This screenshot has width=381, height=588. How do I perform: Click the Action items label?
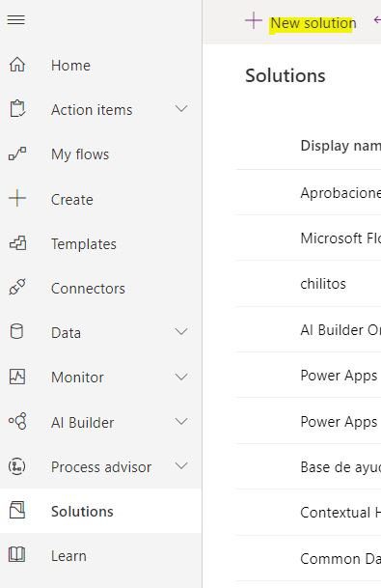point(92,110)
